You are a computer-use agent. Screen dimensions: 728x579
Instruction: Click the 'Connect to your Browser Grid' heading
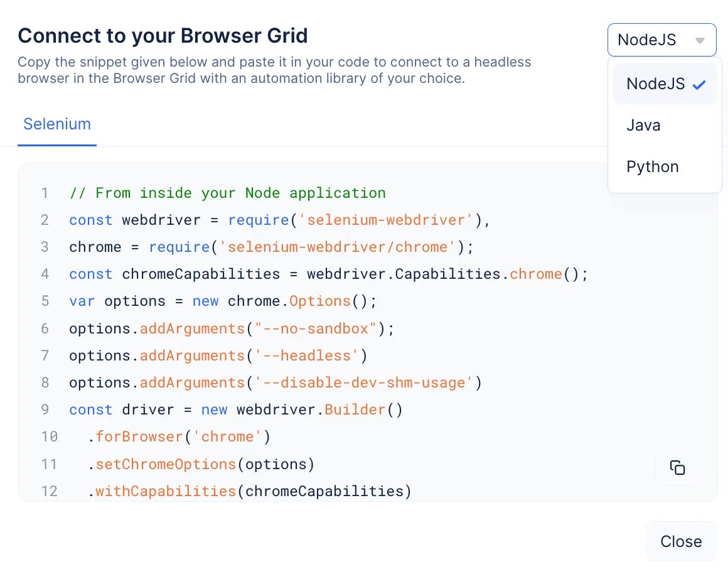[x=163, y=36]
